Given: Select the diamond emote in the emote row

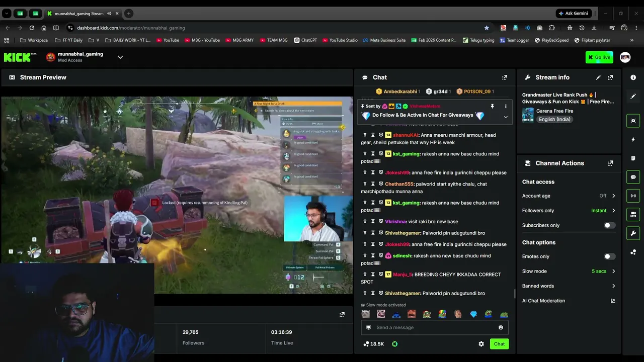Looking at the screenshot, I should click(x=473, y=314).
